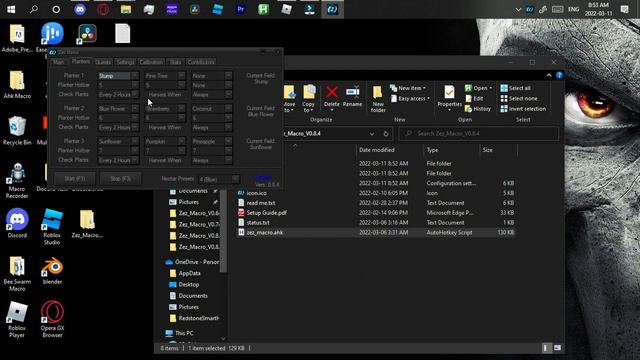
Task: Click the Start (F1) macro button
Action: coord(75,179)
